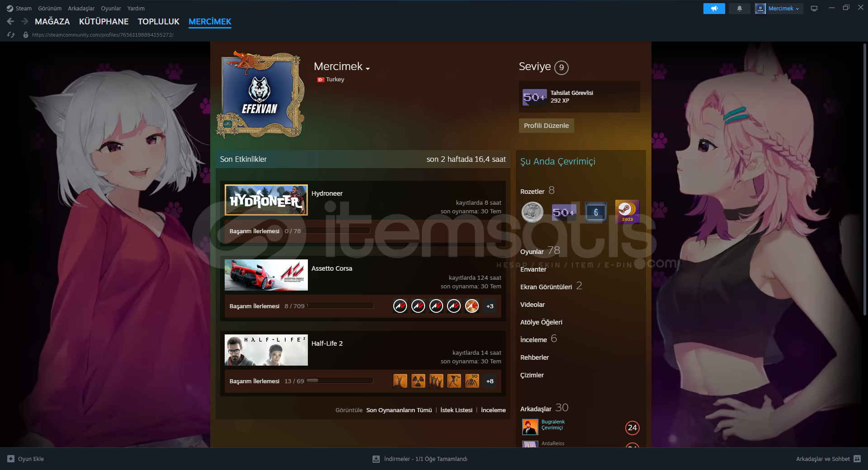Image resolution: width=868 pixels, height=470 pixels.
Task: Click the page vertical scrollbar
Action: pos(864,179)
